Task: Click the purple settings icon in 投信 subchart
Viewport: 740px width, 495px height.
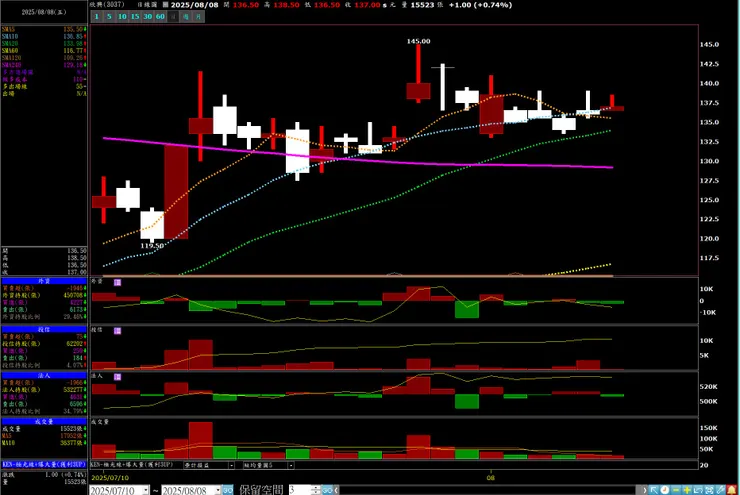Action: (118, 331)
